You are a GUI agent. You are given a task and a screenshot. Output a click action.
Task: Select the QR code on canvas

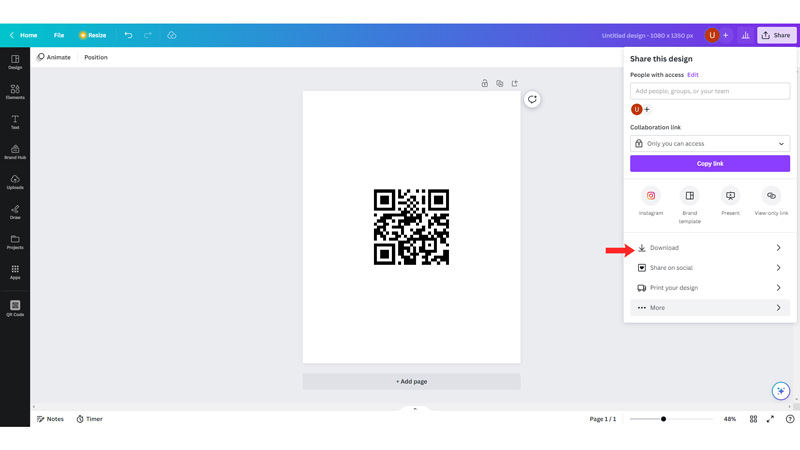411,227
